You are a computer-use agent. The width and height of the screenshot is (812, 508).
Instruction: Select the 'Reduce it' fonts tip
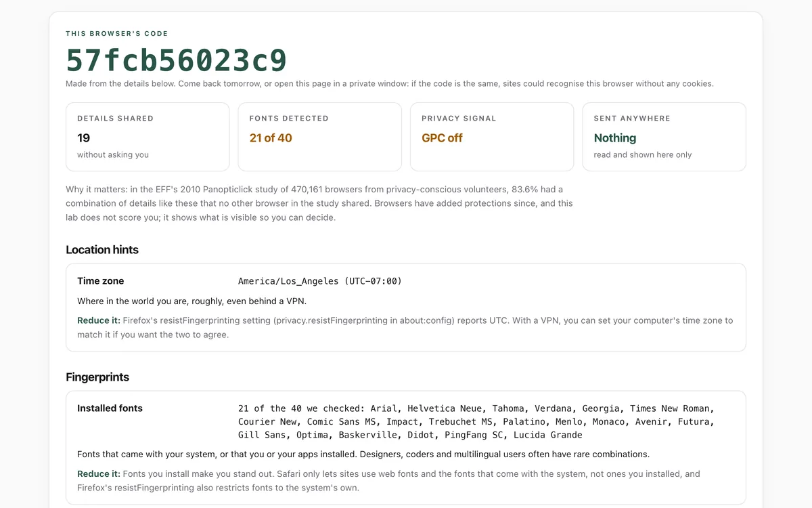[389, 480]
